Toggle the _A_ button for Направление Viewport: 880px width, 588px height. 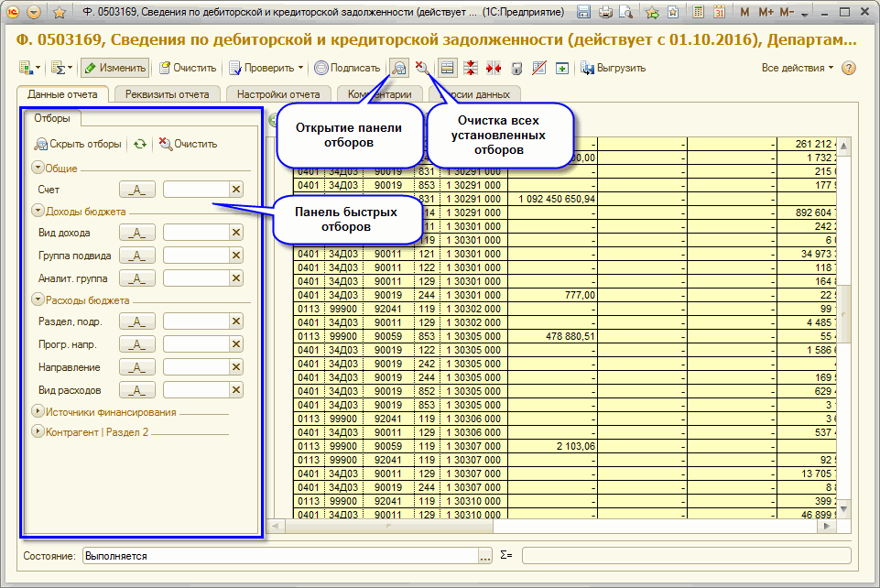137,367
